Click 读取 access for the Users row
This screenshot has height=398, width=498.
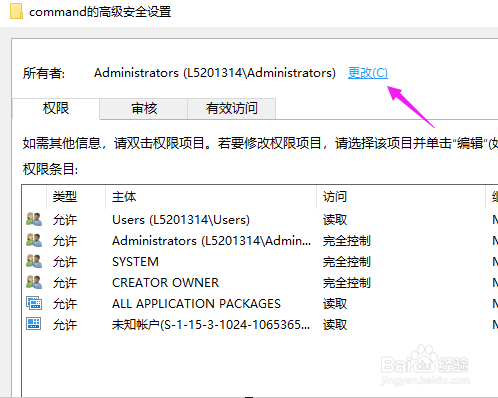click(335, 220)
